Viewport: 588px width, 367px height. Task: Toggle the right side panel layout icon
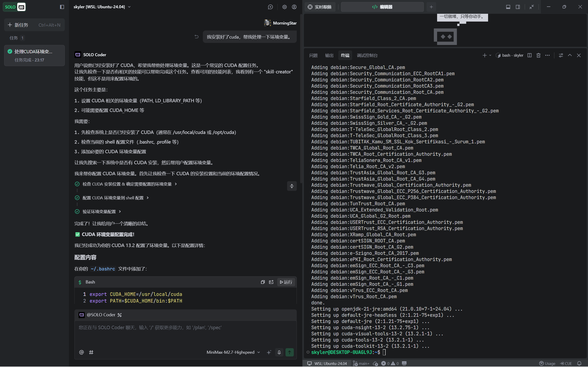point(518,7)
